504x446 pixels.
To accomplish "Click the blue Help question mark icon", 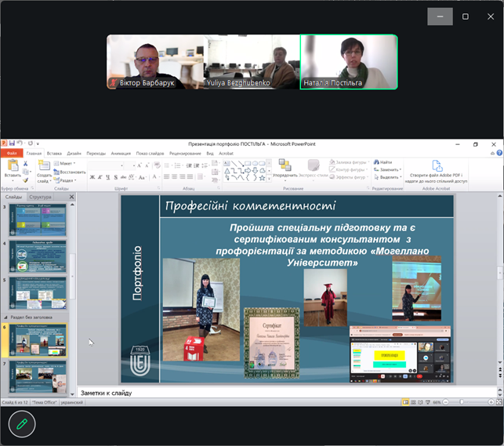I will pyautogui.click(x=499, y=153).
